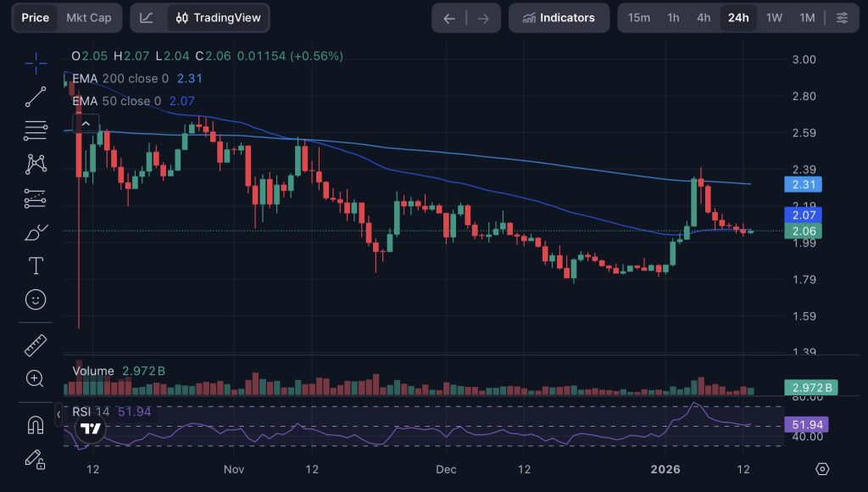The image size is (868, 492).
Task: Open the emoji annotation tool
Action: 35,299
